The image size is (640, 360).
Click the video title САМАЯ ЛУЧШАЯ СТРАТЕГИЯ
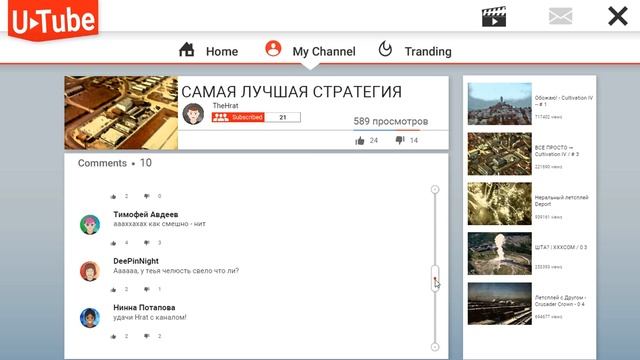click(291, 92)
